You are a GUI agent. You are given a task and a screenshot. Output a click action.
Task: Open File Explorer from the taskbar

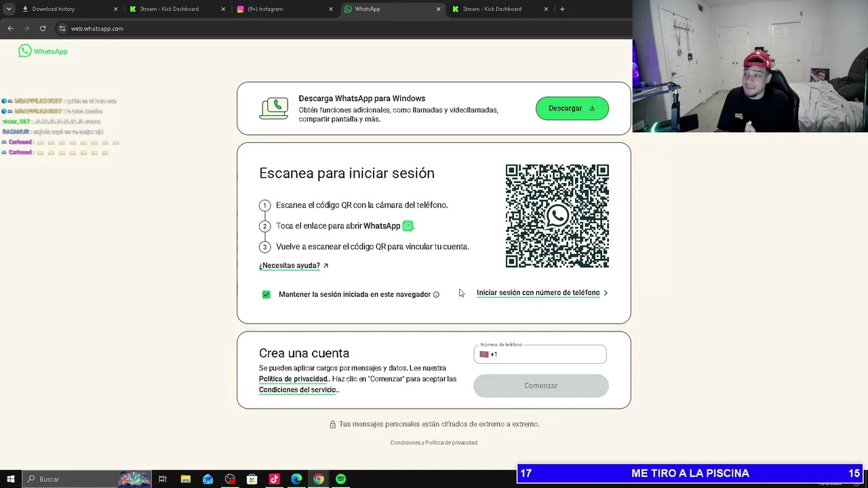pyautogui.click(x=186, y=479)
